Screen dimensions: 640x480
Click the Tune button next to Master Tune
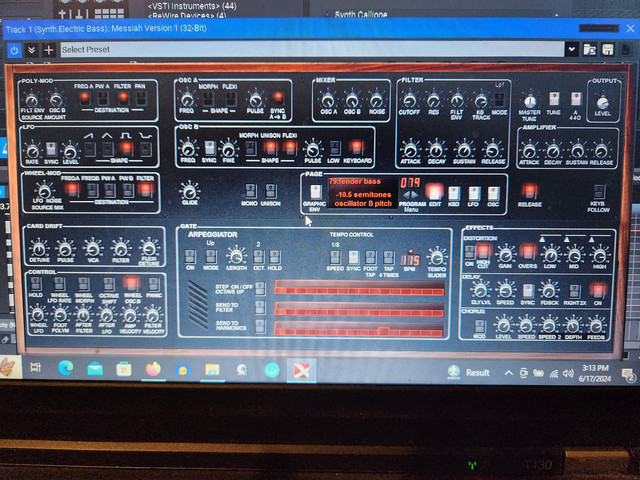pyautogui.click(x=553, y=99)
